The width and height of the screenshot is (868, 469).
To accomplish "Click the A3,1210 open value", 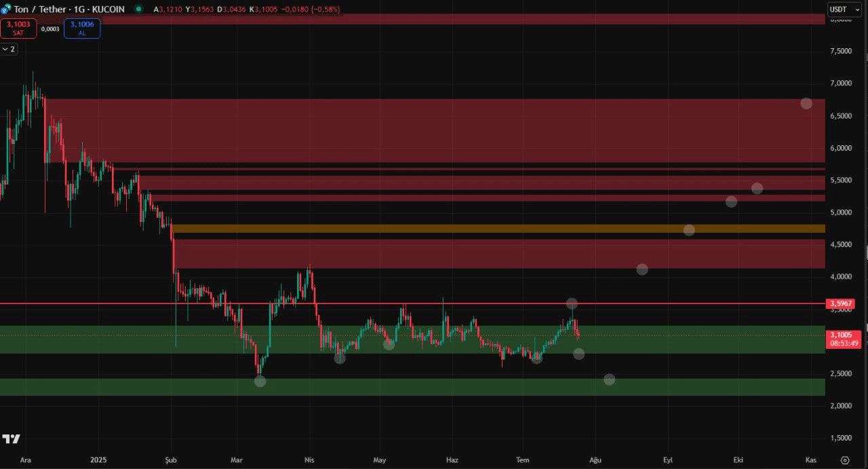I will 167,10.
